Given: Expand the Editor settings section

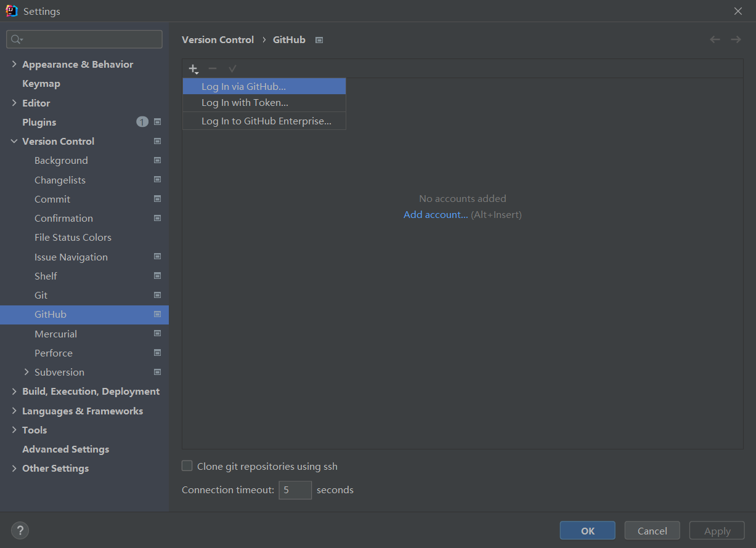Looking at the screenshot, I should click(x=14, y=103).
